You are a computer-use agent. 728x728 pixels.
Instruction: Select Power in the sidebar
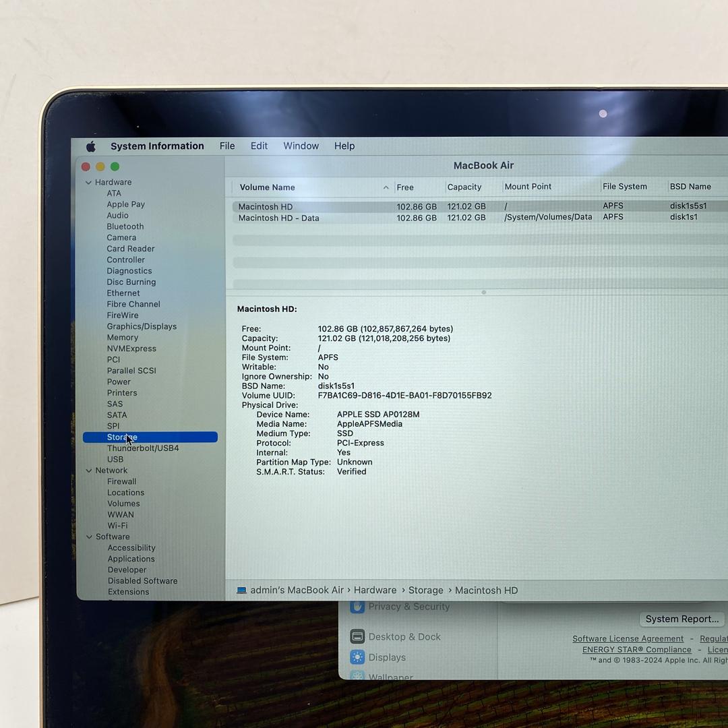[119, 382]
